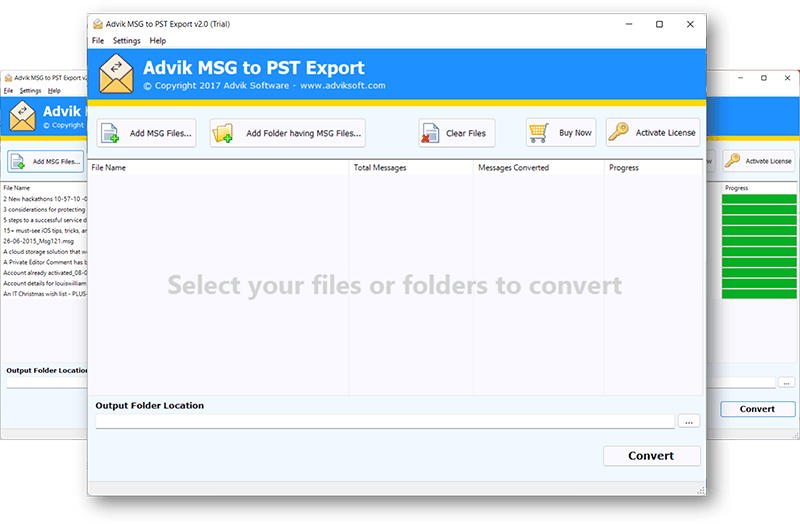Select the 'An IT Christmas wish list - PLUS' row

click(x=45, y=294)
